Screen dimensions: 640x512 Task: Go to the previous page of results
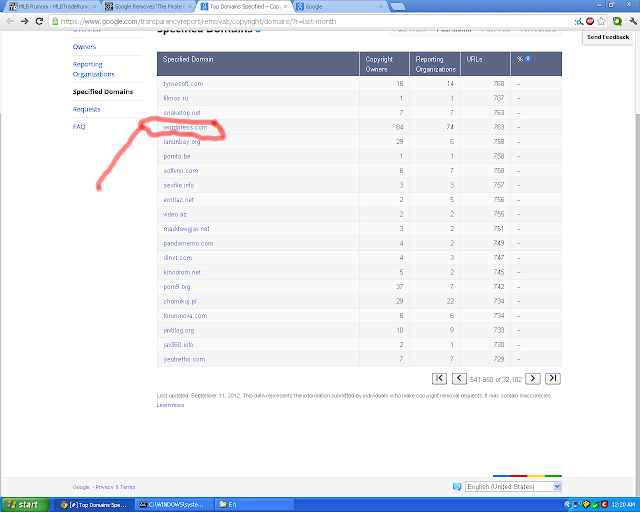tap(459, 378)
